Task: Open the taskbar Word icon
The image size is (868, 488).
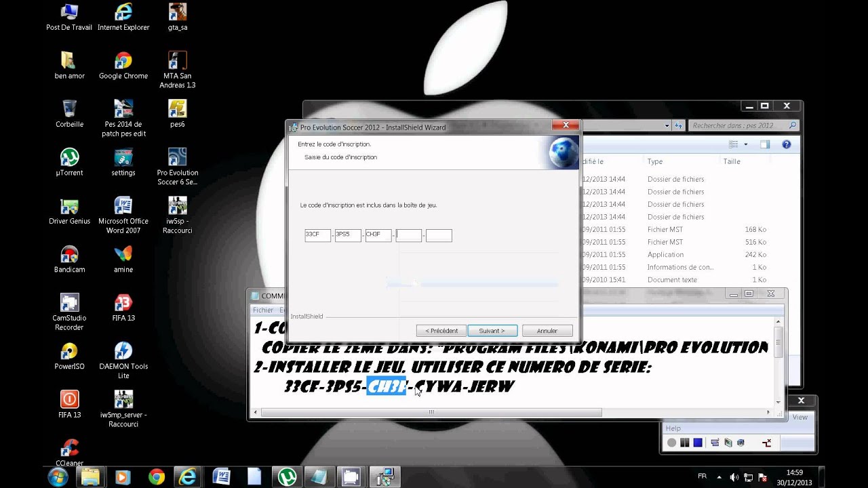Action: [x=221, y=477]
